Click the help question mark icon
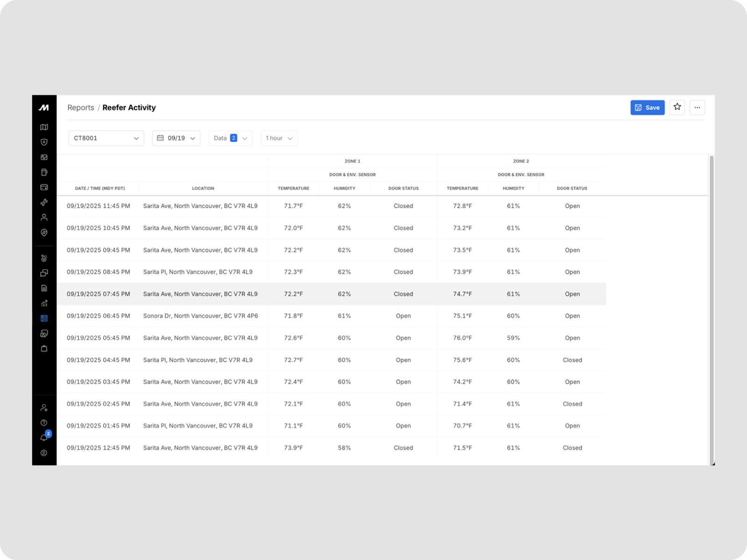The image size is (747, 560). [x=44, y=423]
